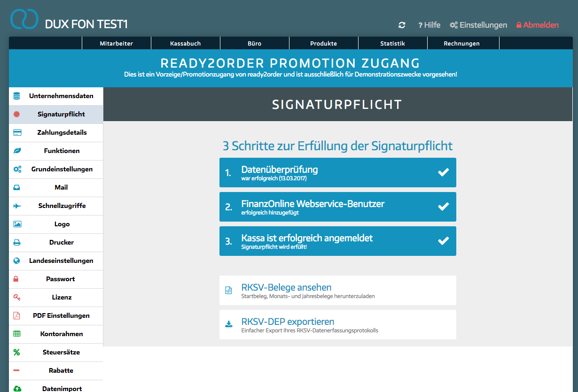Open Steuersätze sidebar entry

[56, 352]
